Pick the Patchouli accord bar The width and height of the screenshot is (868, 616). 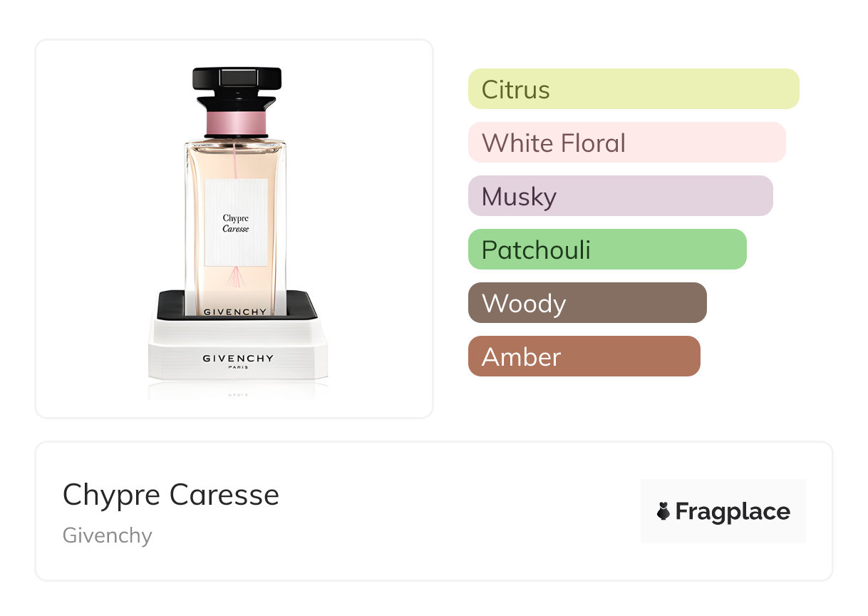pyautogui.click(x=606, y=250)
